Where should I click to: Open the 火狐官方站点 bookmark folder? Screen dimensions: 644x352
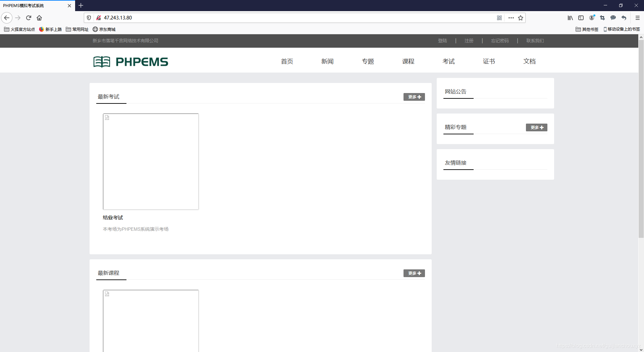pyautogui.click(x=19, y=29)
